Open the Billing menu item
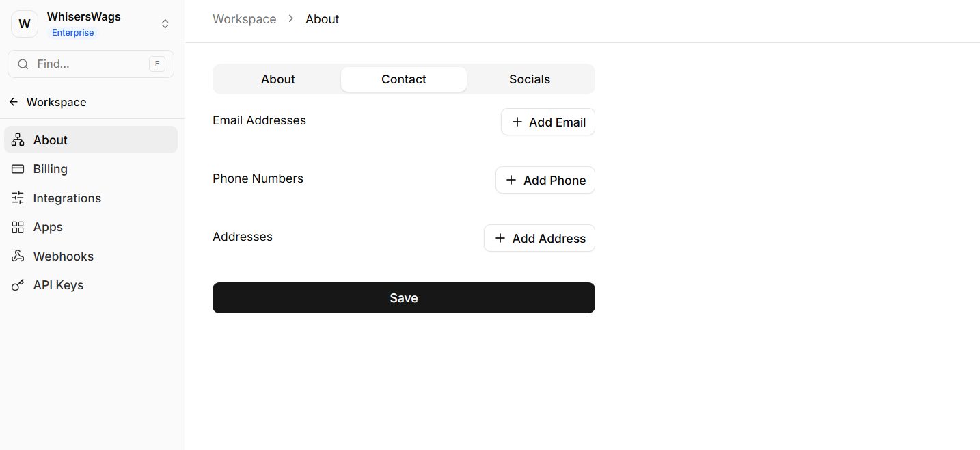 [x=51, y=169]
